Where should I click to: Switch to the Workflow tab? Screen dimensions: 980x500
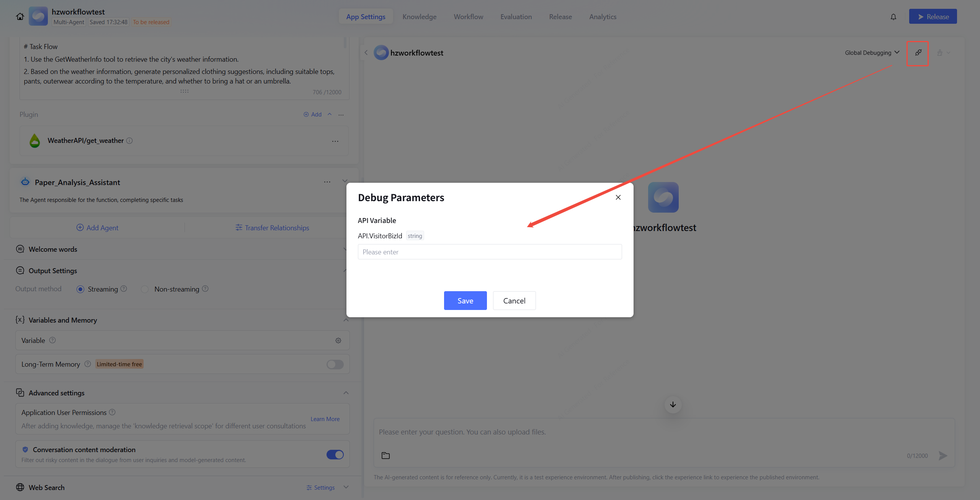tap(468, 17)
